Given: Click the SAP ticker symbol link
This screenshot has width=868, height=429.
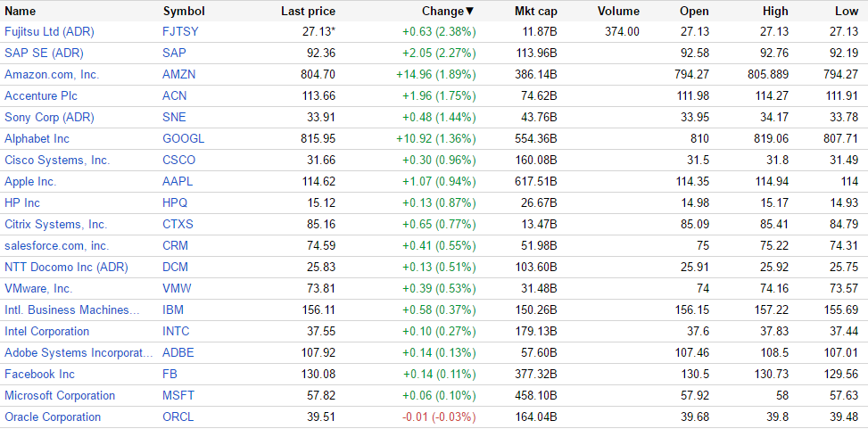Looking at the screenshot, I should (x=174, y=54).
